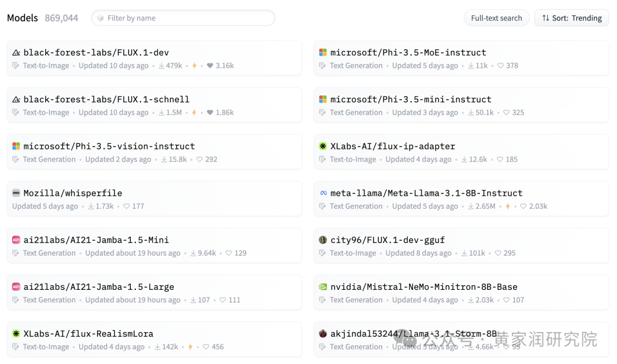The image size is (617, 364).
Task: Click the task tag icon on Phi-3.5-MoE-instruct card
Action: click(x=322, y=66)
